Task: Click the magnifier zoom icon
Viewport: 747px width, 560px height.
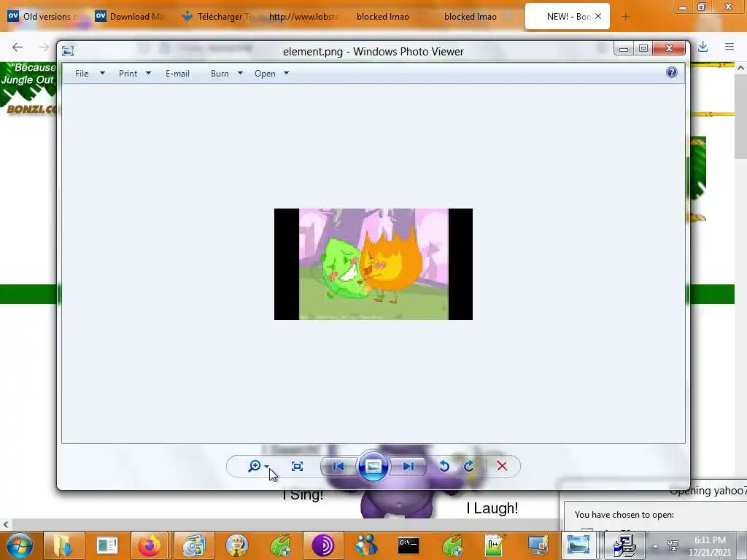Action: point(255,466)
